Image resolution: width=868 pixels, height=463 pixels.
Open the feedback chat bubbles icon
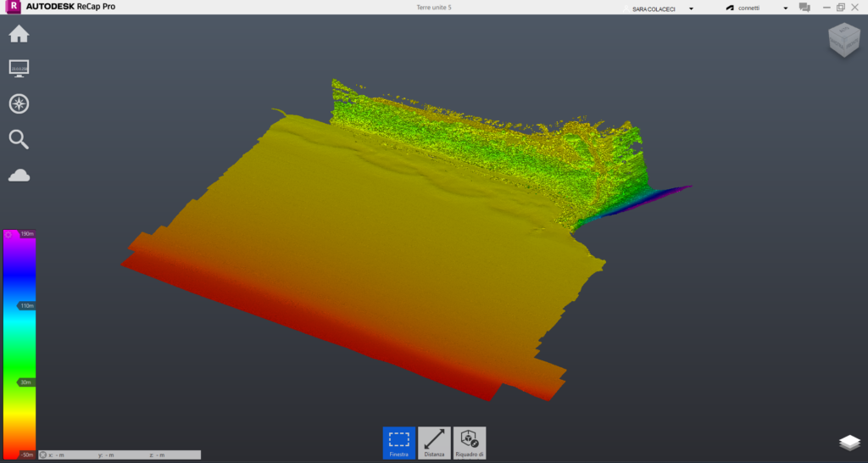coord(804,8)
